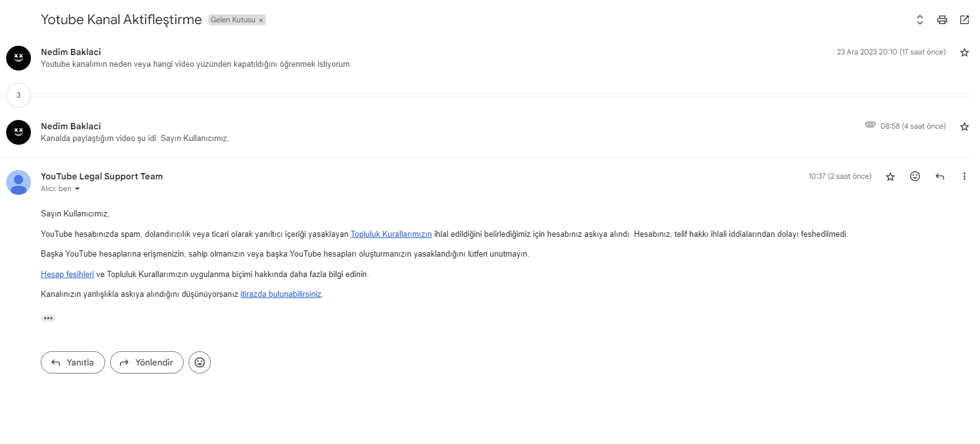
Task: Click the Yönlendir forward button
Action: (147, 362)
